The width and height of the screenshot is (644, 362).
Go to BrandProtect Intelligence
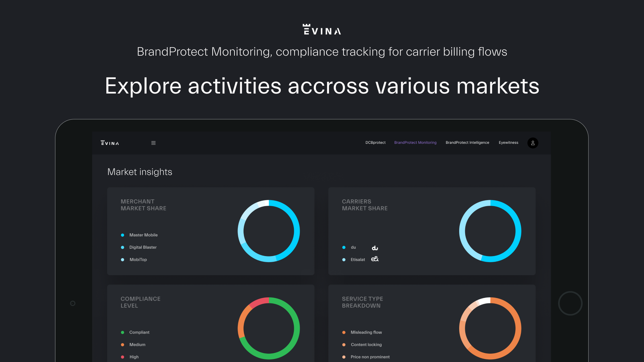coord(467,143)
